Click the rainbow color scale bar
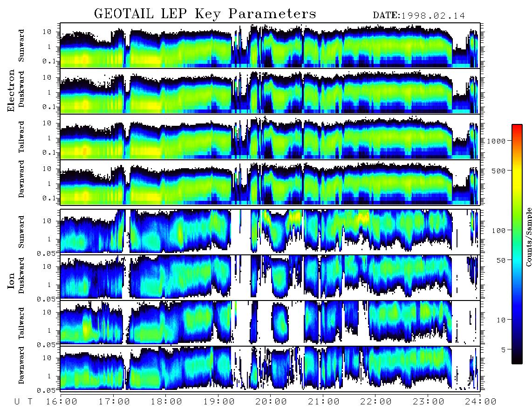 coord(517,244)
